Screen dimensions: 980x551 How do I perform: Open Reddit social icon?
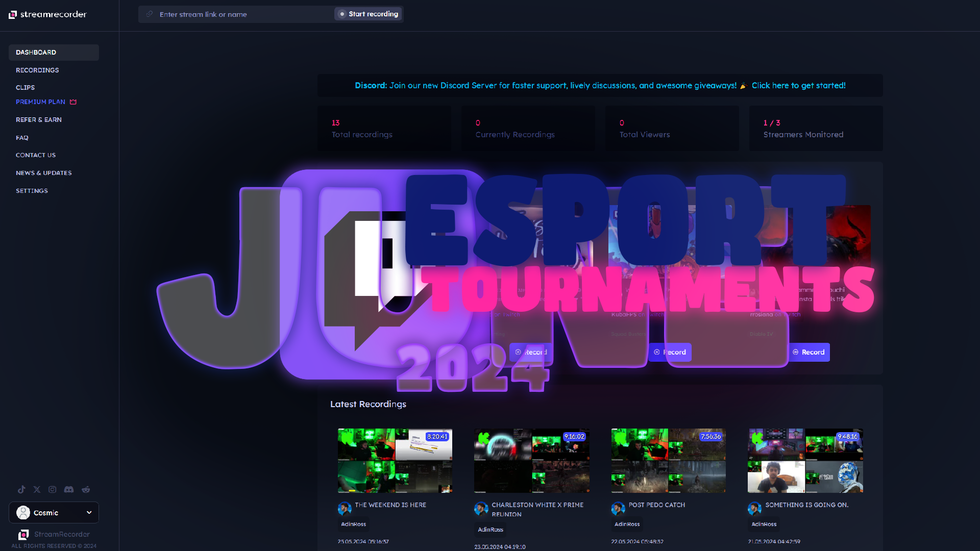pyautogui.click(x=86, y=489)
